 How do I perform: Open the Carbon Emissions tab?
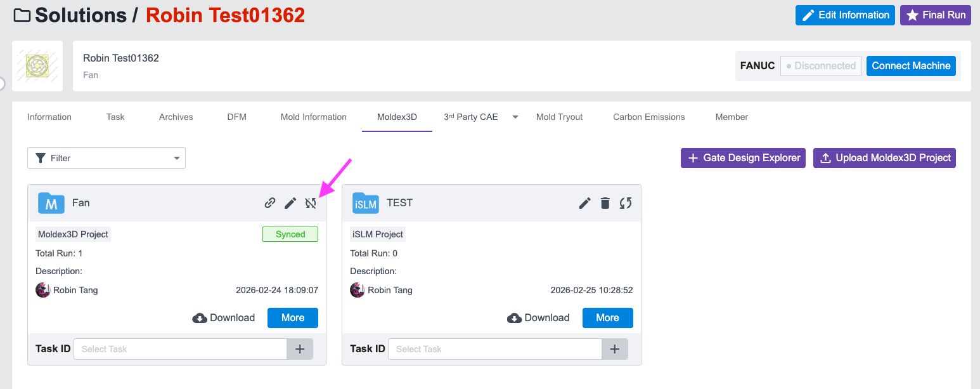649,117
